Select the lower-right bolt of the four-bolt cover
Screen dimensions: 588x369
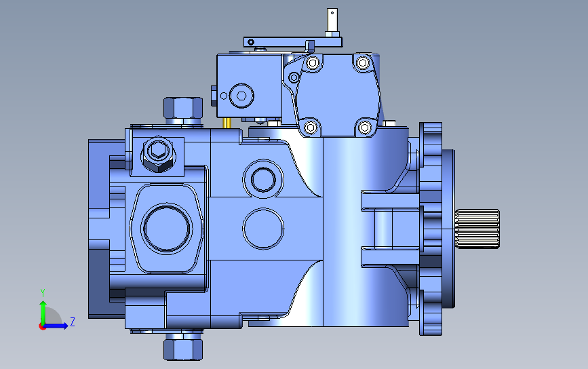[x=364, y=128]
